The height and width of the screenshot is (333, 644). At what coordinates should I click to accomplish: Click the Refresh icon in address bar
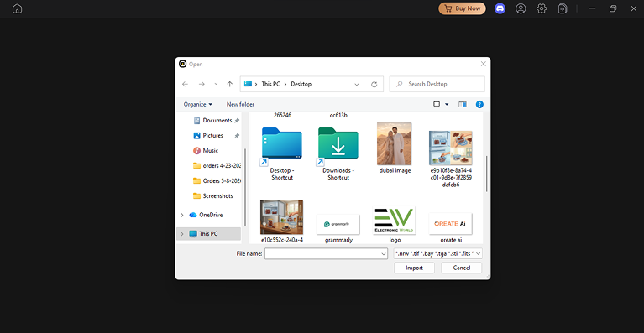(374, 85)
